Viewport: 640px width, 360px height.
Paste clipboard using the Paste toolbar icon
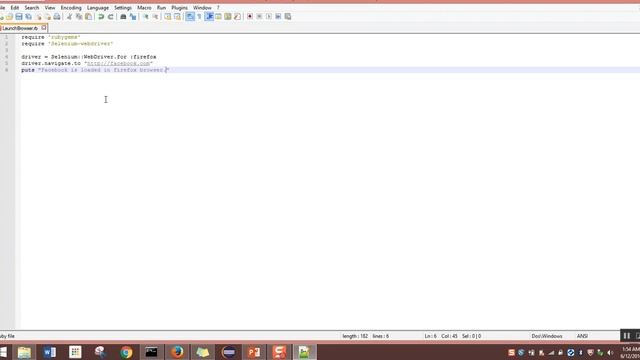[89, 17]
